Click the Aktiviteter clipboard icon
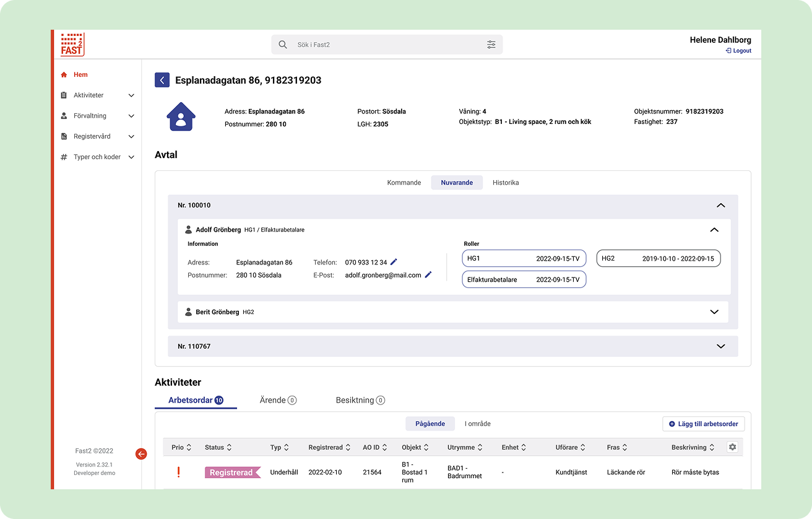812x519 pixels. point(64,95)
